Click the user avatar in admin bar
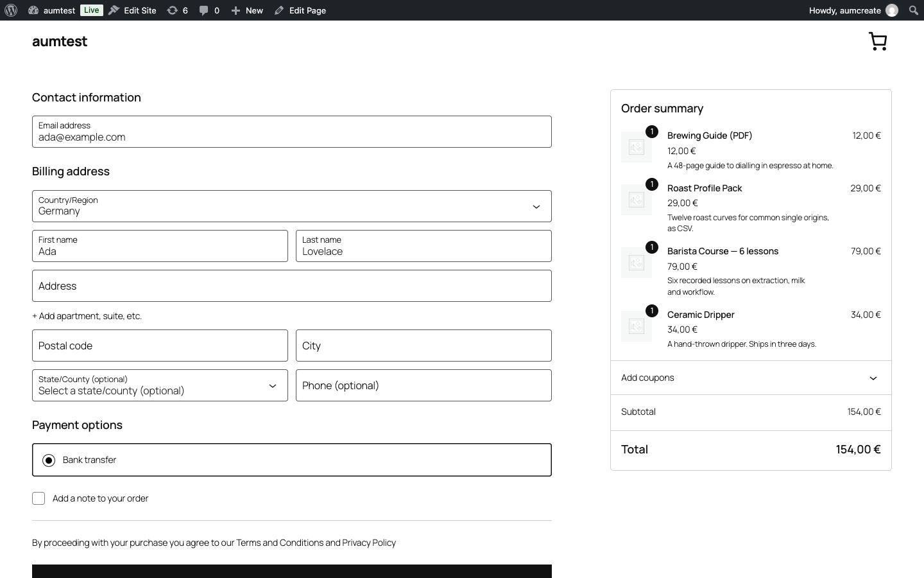924x578 pixels. tap(892, 10)
